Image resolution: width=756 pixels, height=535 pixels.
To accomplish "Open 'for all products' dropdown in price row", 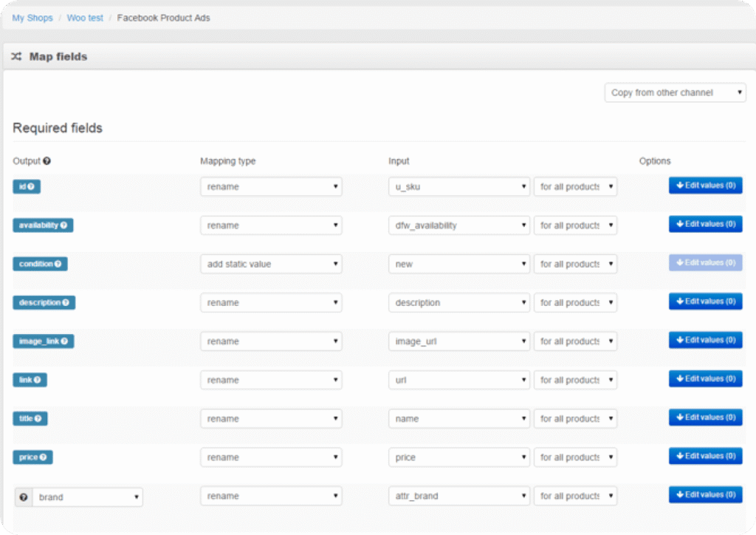I will pyautogui.click(x=575, y=457).
